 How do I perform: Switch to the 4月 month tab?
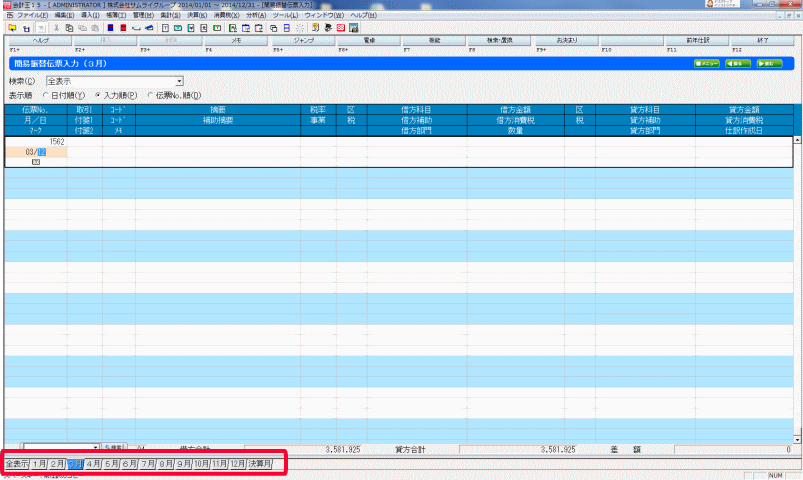pos(94,464)
